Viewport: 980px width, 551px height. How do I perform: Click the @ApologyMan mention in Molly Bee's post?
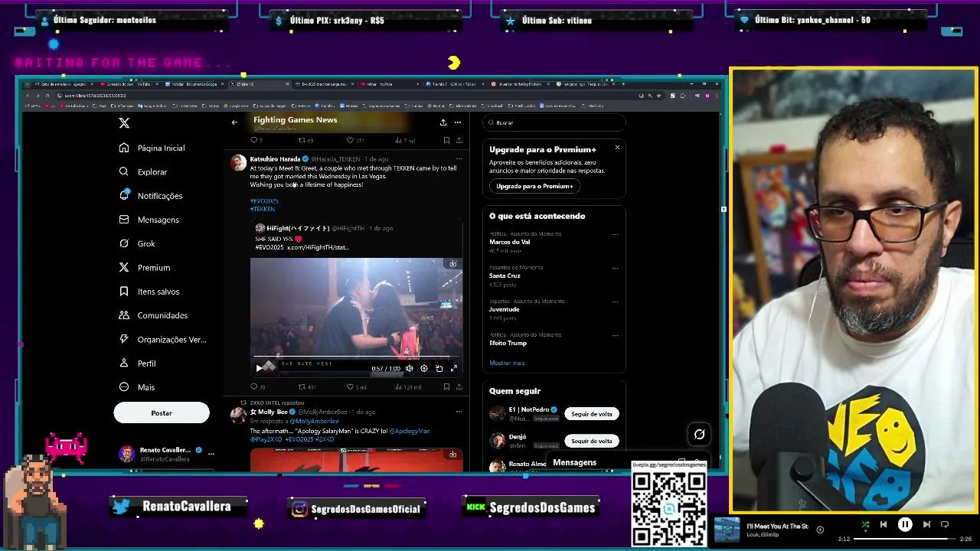(410, 431)
